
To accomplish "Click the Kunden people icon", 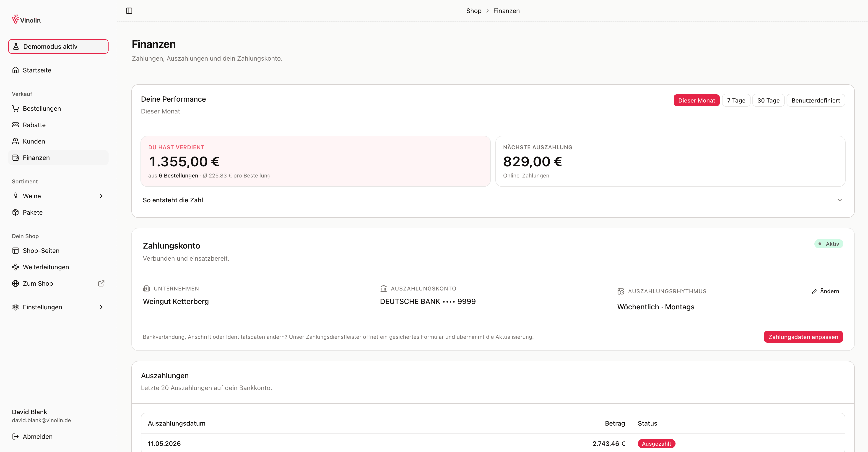I will click(16, 141).
